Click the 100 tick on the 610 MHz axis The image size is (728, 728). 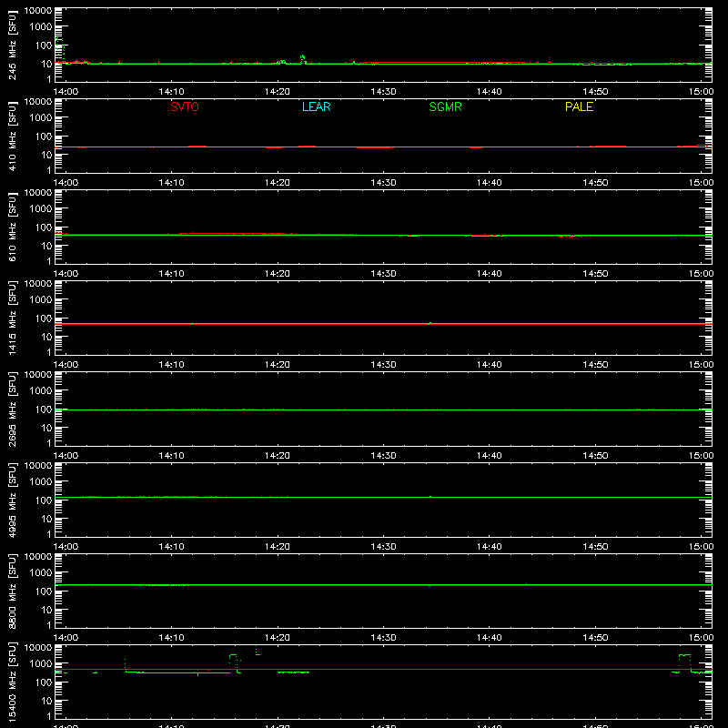pyautogui.click(x=44, y=227)
